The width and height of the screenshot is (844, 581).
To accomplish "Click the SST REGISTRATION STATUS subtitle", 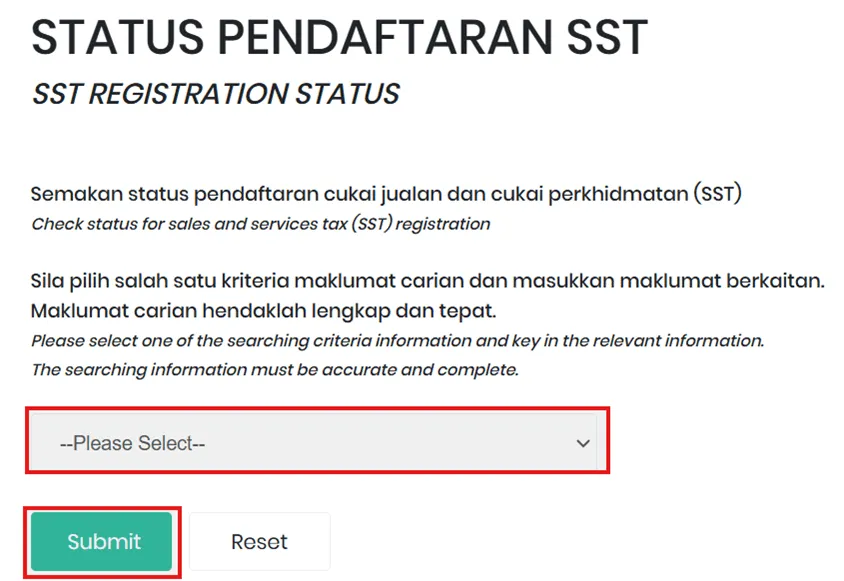I will 215,94.
